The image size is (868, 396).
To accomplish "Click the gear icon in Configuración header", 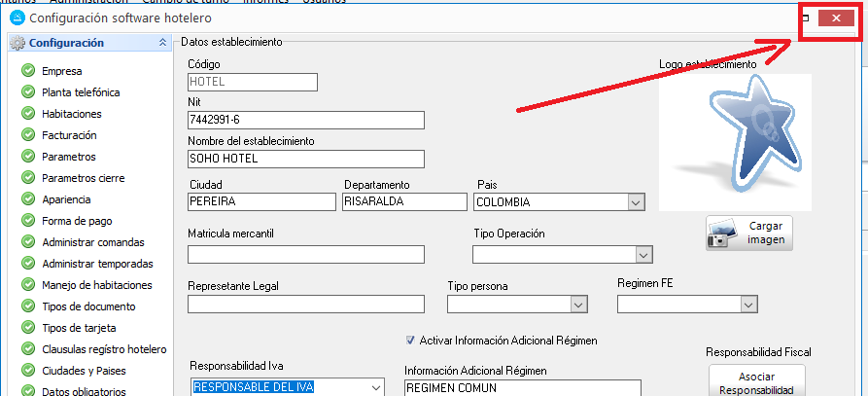I will tap(17, 43).
